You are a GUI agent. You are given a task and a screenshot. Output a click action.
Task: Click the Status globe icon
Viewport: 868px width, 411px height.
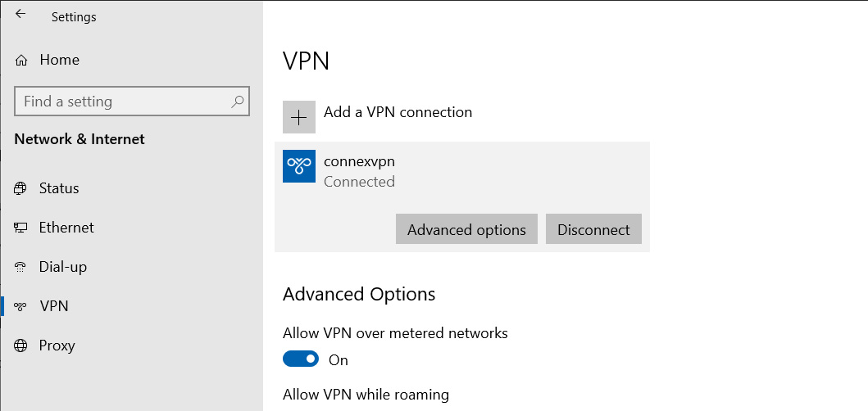20,188
